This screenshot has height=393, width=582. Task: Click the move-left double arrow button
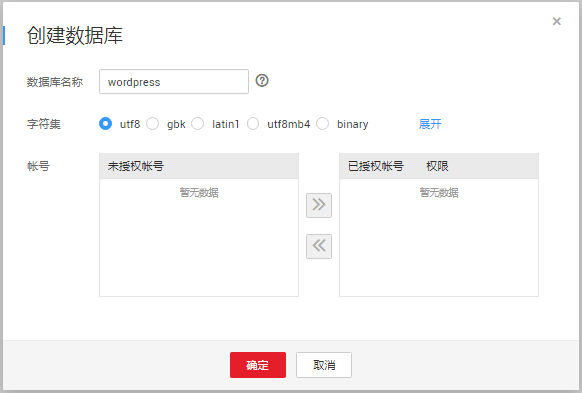pyautogui.click(x=319, y=246)
